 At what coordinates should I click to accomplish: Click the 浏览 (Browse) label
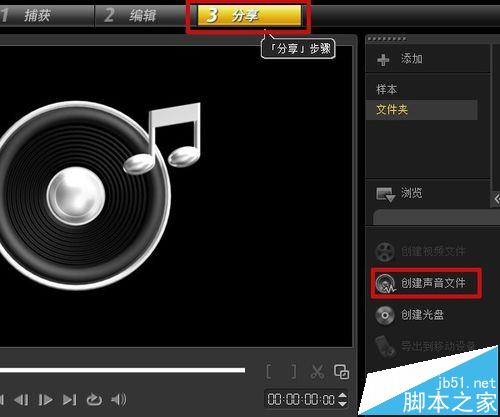(x=412, y=193)
